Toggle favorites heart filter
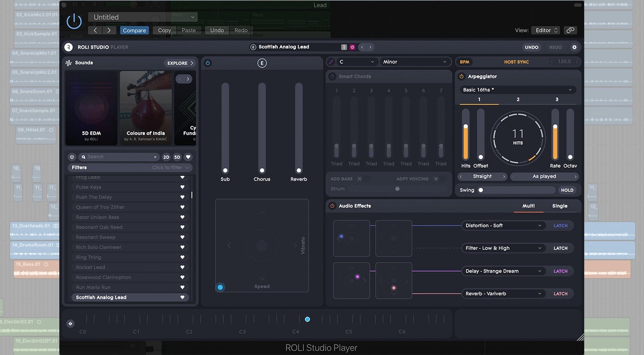Screen dimensions: 644x355 coord(188,157)
